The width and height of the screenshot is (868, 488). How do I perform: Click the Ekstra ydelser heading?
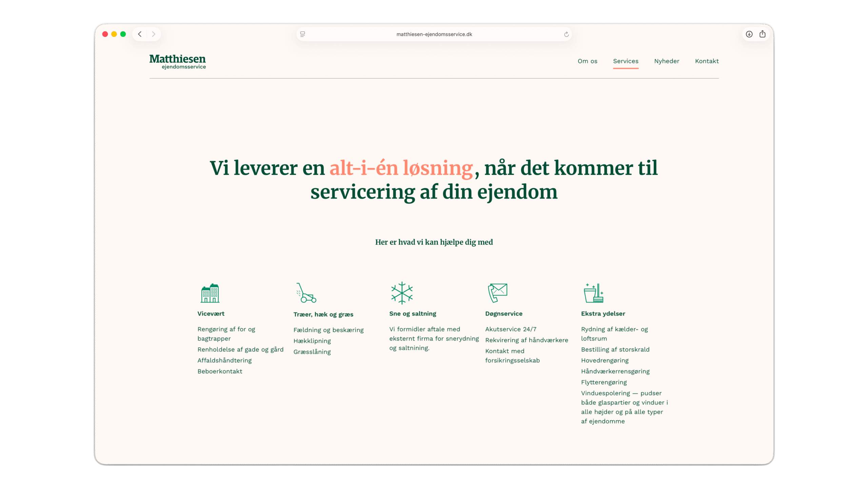click(x=603, y=314)
